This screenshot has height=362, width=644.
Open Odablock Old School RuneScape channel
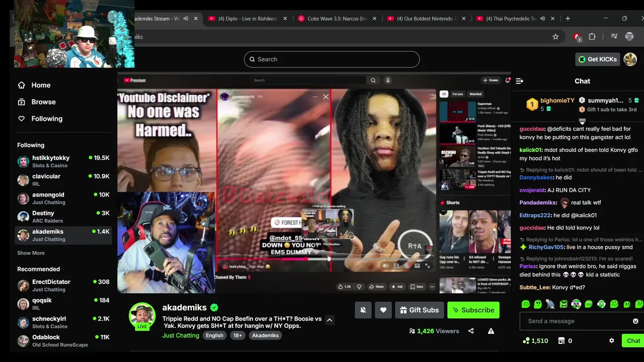(63, 341)
